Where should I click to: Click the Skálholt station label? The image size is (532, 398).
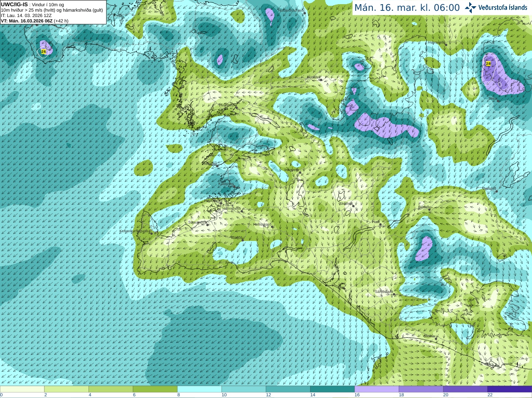pyautogui.click(x=346, y=204)
